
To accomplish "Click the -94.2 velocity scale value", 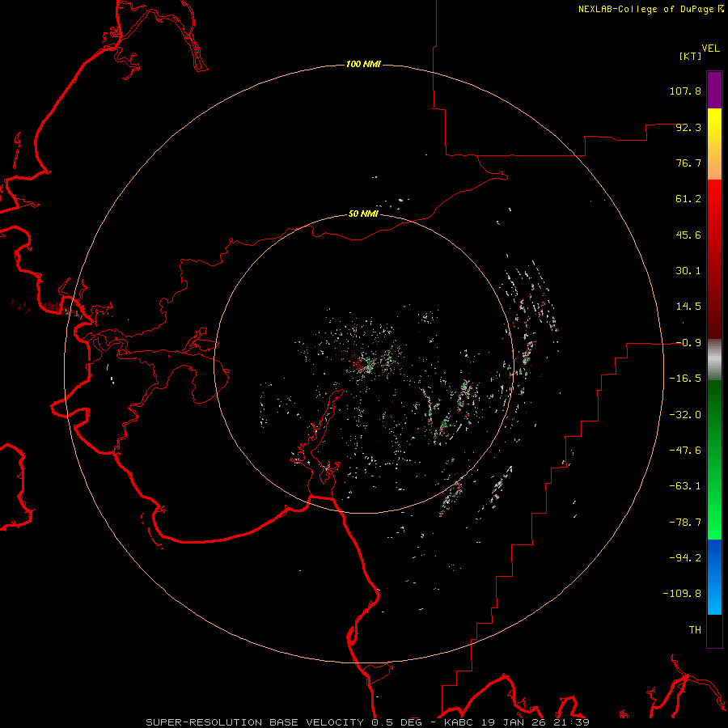I will coord(685,558).
